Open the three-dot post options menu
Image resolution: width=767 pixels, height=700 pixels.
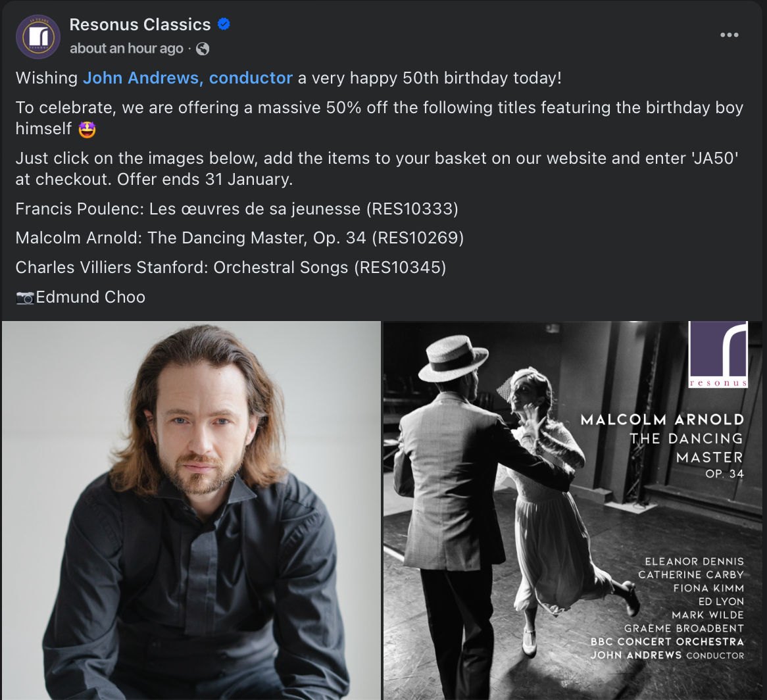click(x=729, y=35)
